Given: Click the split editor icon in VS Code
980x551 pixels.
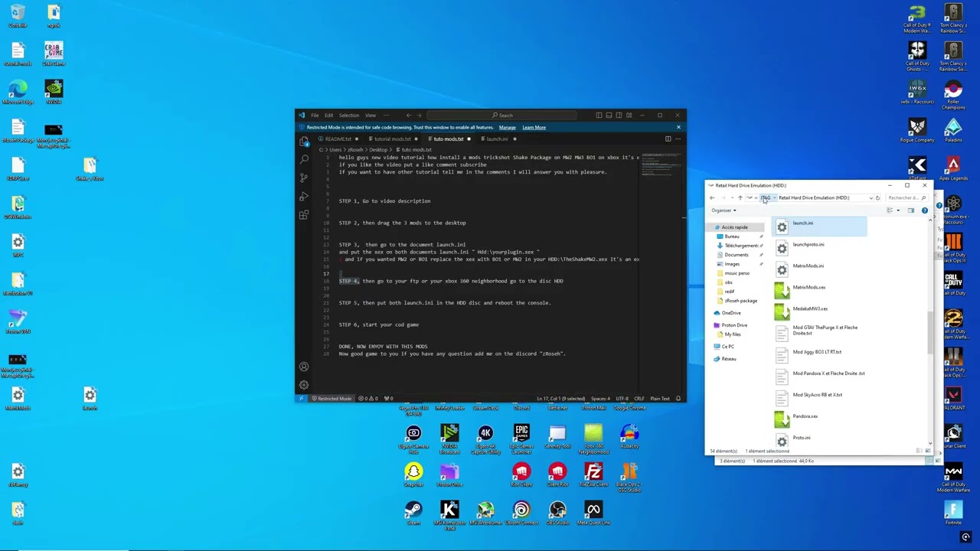Looking at the screenshot, I should point(668,139).
